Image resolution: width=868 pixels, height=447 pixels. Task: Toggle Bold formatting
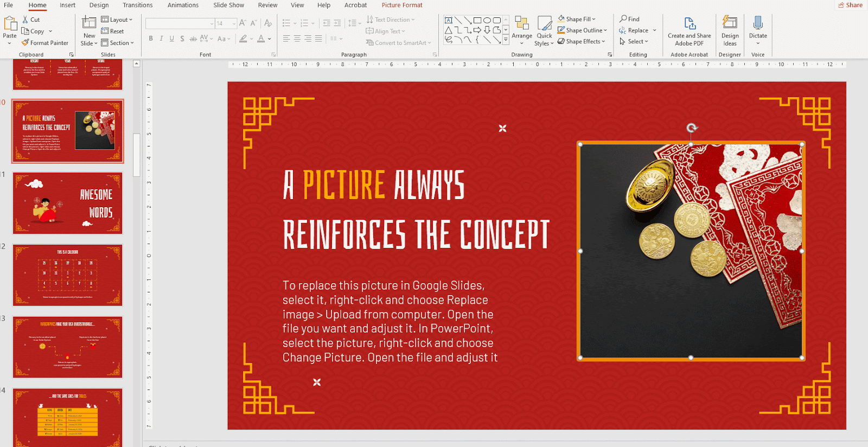pos(151,39)
